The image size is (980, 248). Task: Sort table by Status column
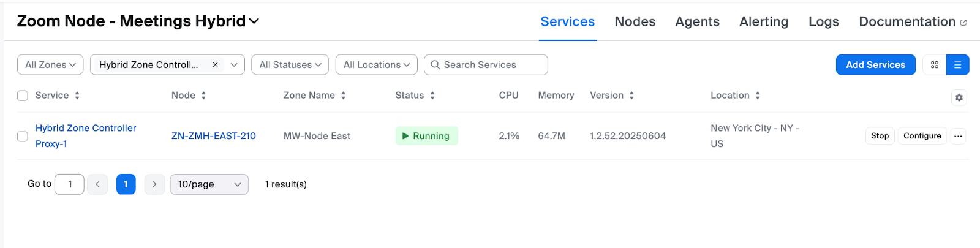click(432, 96)
